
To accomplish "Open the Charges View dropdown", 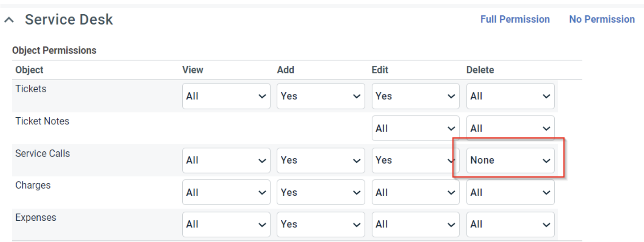I will click(x=226, y=193).
